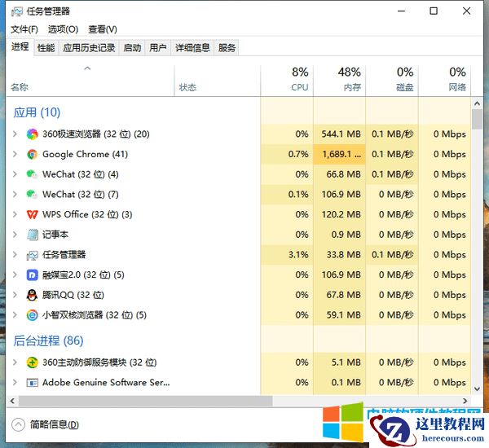Switch to the 应用历史记录 tab
The image size is (489, 448).
tap(89, 48)
